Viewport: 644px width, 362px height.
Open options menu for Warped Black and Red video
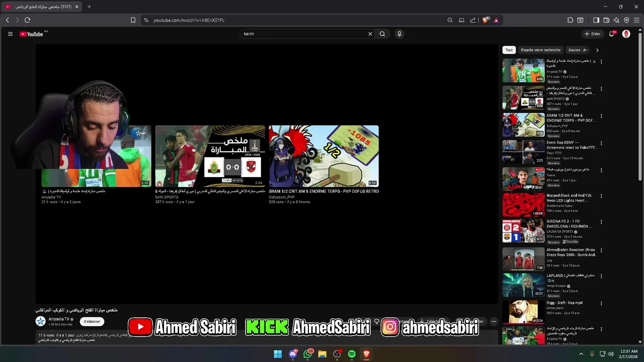coord(601,196)
